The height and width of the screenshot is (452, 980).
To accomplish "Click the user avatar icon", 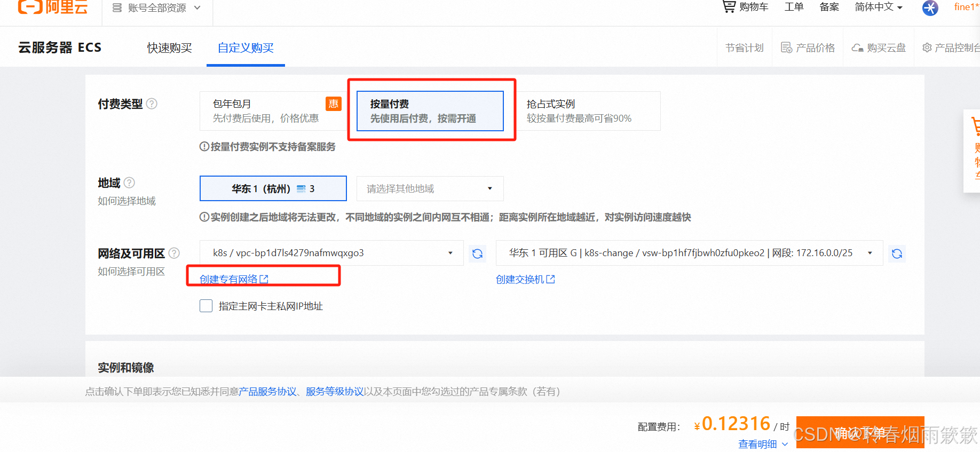I will click(x=930, y=8).
